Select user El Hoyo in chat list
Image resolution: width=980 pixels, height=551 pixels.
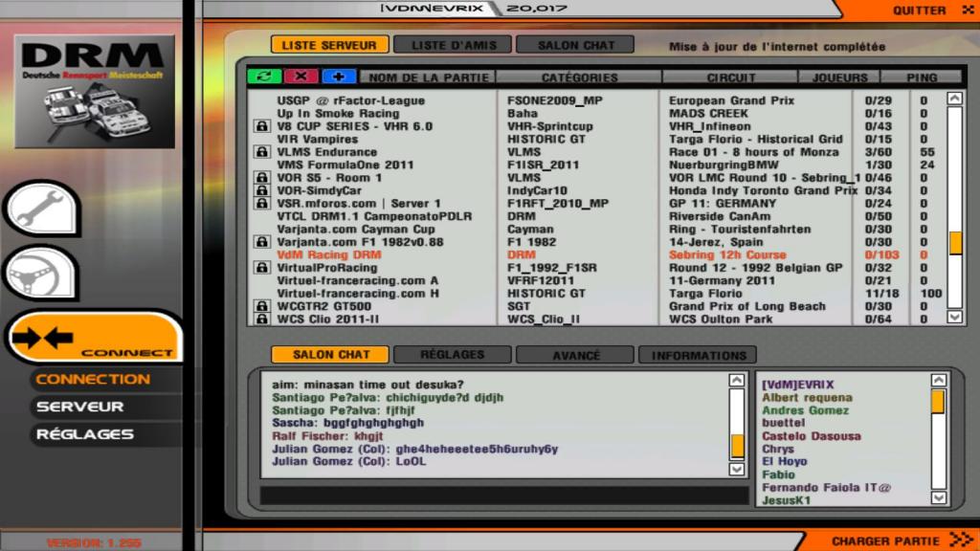(785, 461)
